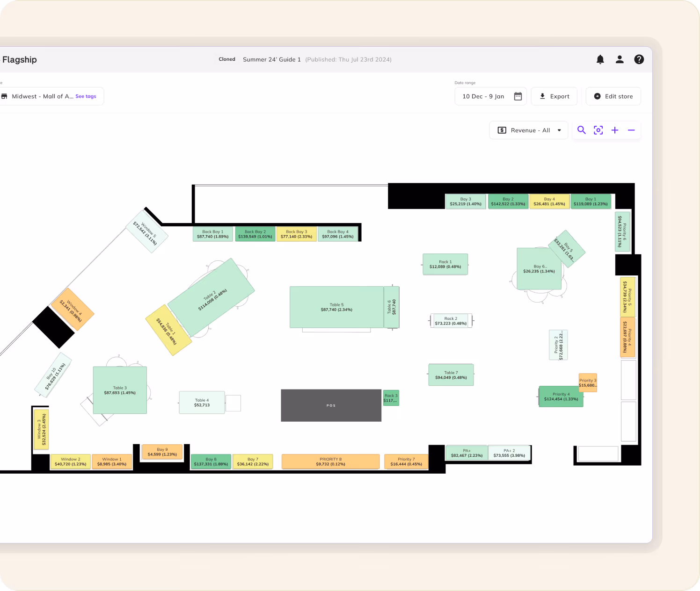
Task: Select the Bay 4 fixture $26,481
Action: pos(549,202)
